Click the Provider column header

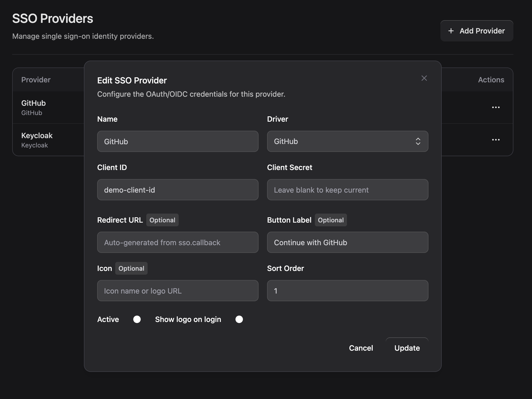click(x=36, y=80)
